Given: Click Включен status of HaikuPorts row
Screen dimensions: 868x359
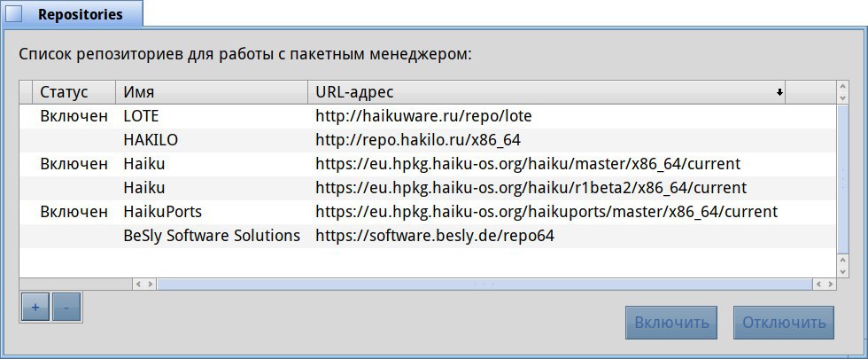Looking at the screenshot, I should coord(74,212).
